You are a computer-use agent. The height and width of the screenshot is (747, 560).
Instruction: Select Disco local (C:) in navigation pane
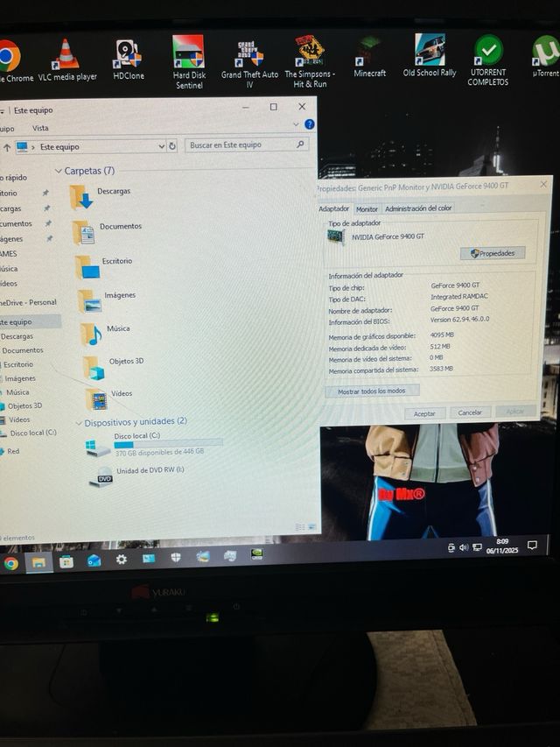33,433
